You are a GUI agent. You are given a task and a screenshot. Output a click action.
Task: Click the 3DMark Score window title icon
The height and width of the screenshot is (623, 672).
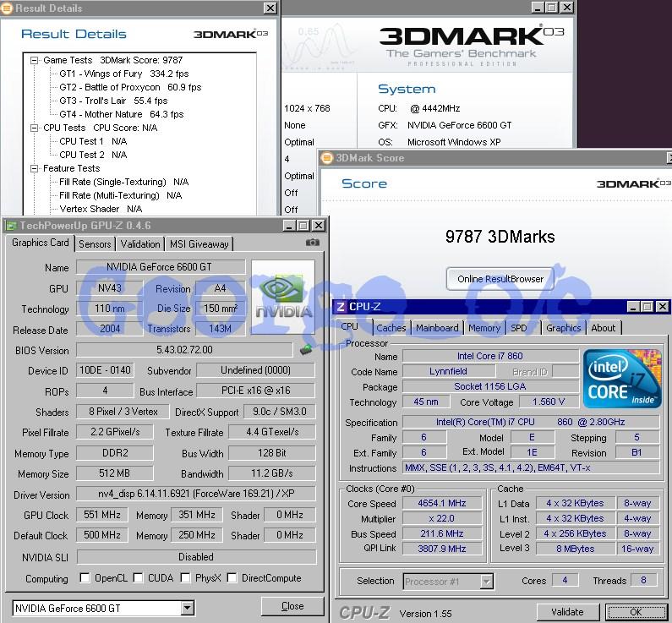point(326,158)
